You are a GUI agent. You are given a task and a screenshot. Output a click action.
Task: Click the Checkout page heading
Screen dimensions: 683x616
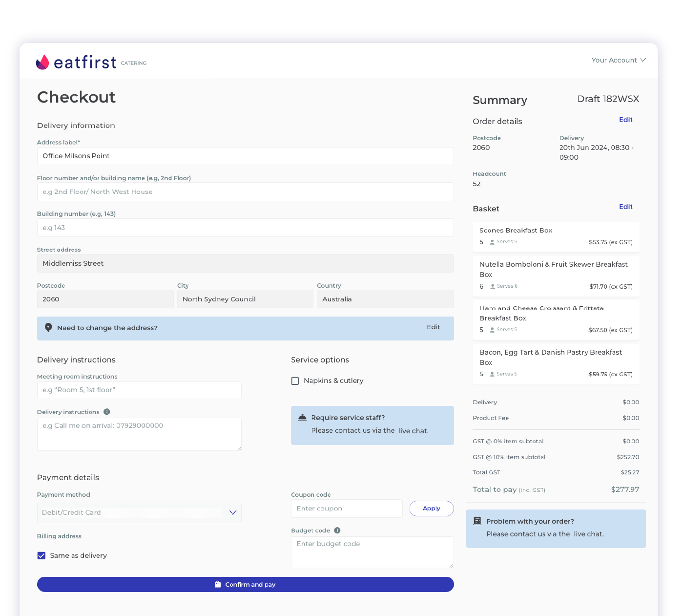pyautogui.click(x=77, y=97)
